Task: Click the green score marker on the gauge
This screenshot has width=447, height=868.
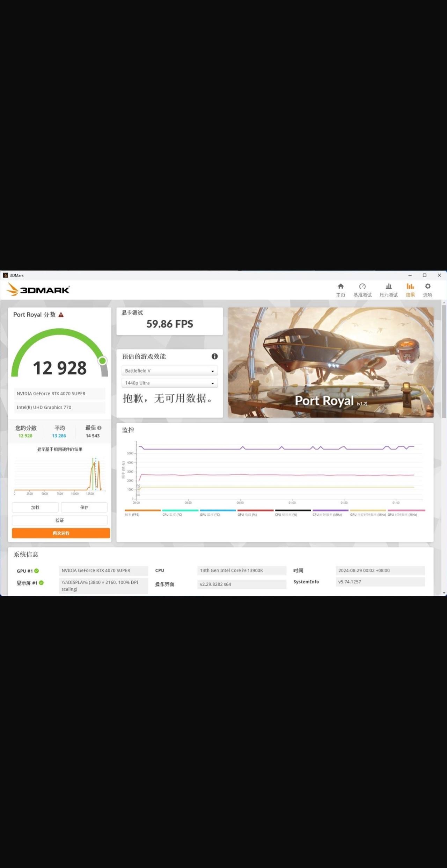Action: 102,360
